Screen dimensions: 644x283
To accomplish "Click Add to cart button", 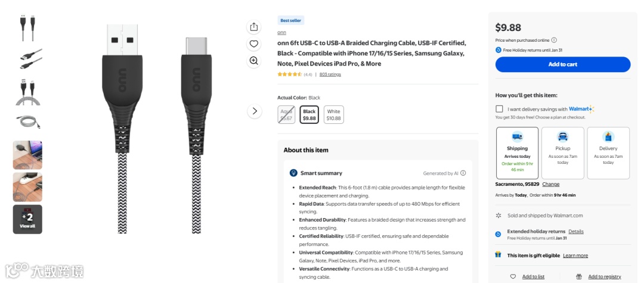I will coord(562,64).
